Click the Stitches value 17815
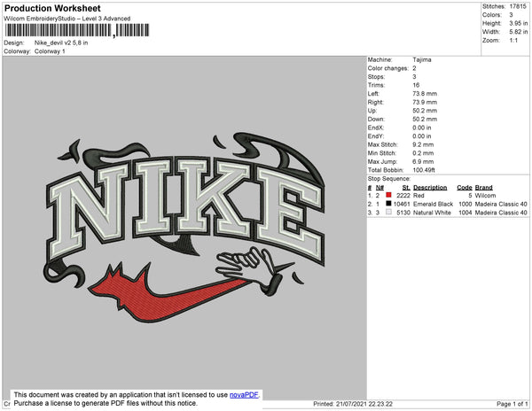Image resolution: width=532 pixels, height=411 pixels. pos(518,6)
